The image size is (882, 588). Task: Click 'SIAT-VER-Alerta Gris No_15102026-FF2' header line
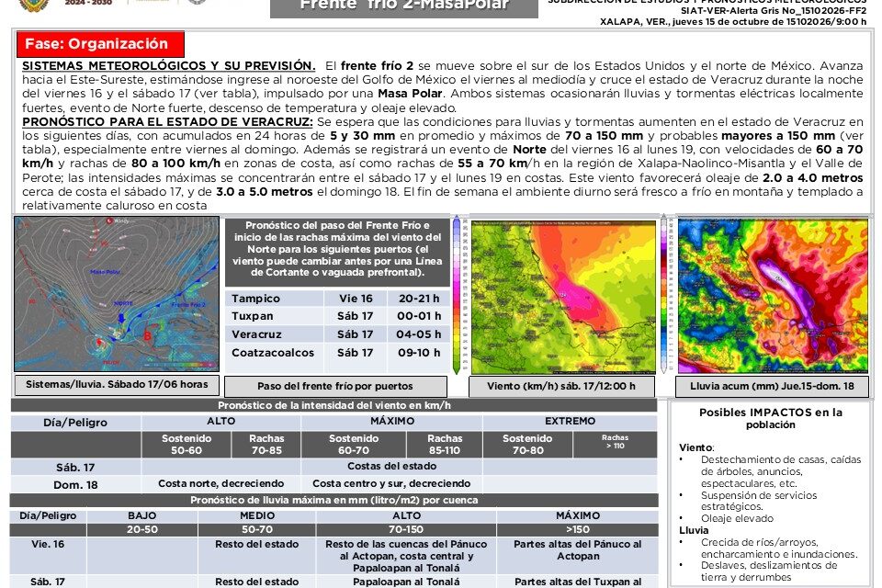point(774,11)
